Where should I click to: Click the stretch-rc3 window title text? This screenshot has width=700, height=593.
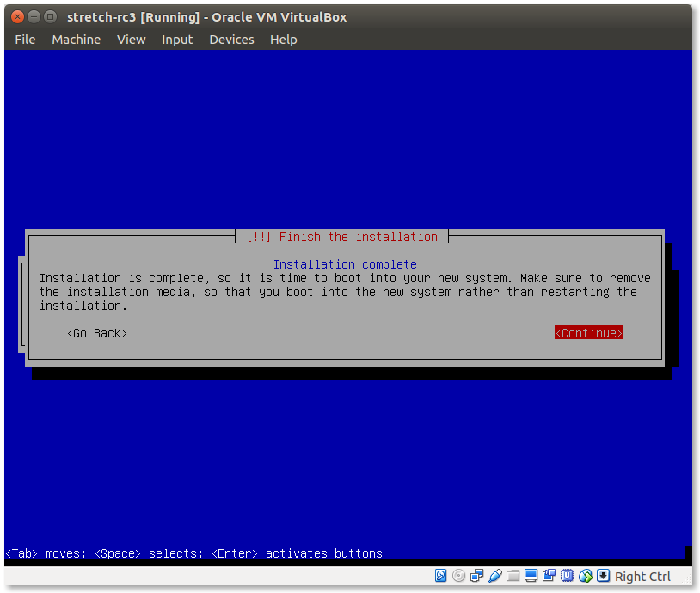(x=206, y=17)
